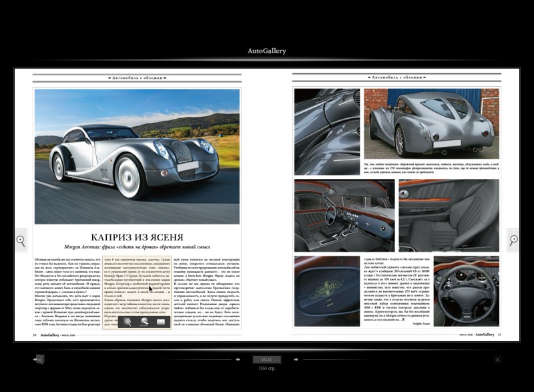
Task: Click the page slider line left of the arrows
Action: point(197,359)
